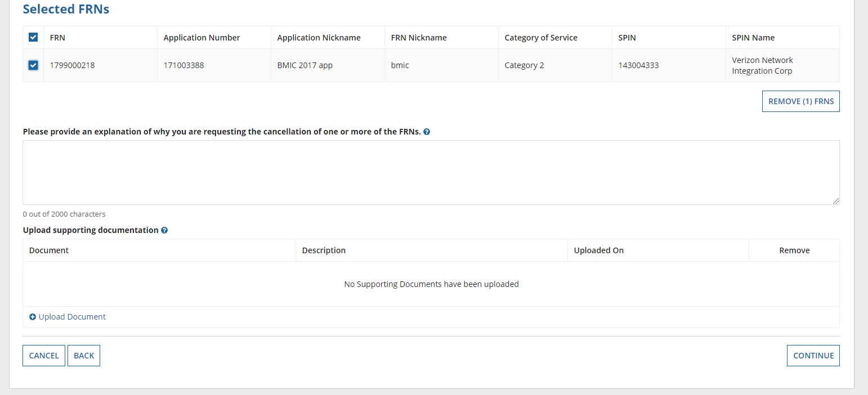Click the Description column header in documents table
This screenshot has width=868, height=395.
(x=324, y=250)
